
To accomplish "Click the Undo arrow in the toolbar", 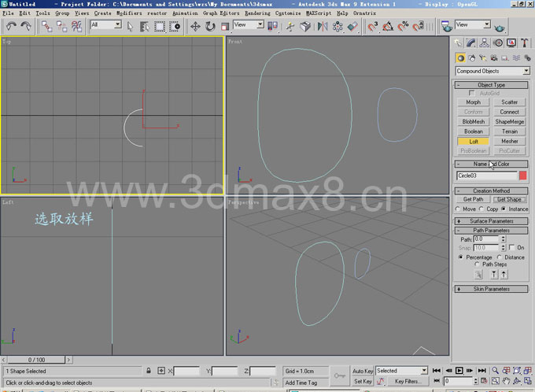I will [11, 26].
